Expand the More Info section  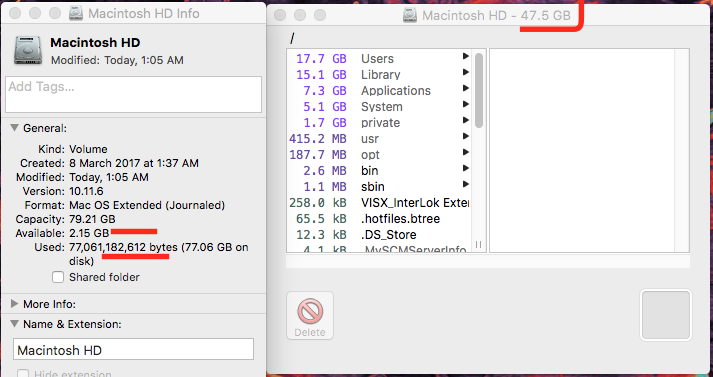15,303
